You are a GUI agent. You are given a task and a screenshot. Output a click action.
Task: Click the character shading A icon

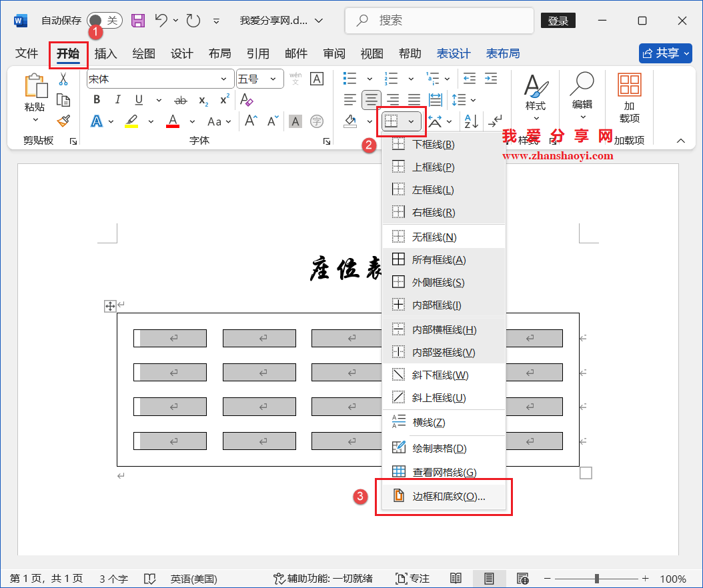(x=295, y=121)
